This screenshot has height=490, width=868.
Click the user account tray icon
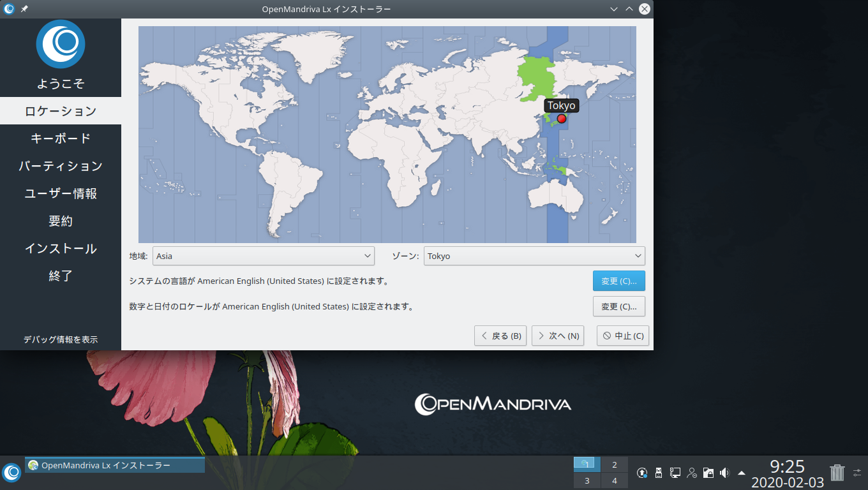[x=692, y=473]
